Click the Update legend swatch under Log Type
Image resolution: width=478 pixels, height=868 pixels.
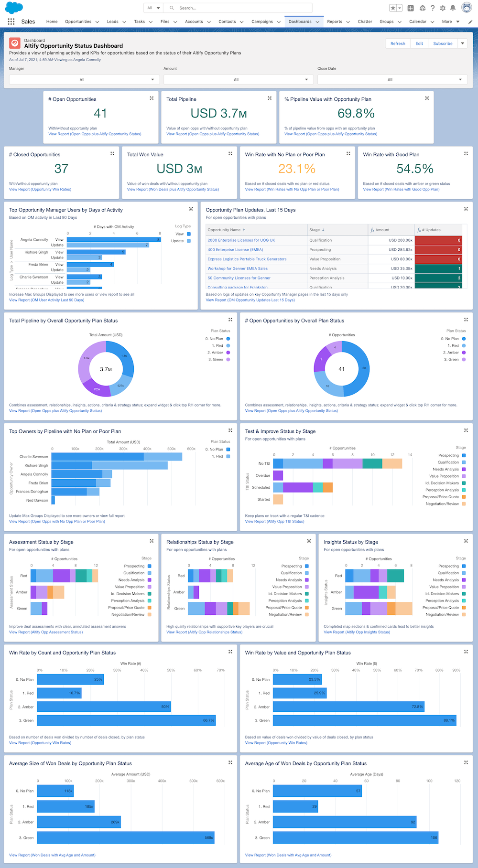pyautogui.click(x=189, y=241)
